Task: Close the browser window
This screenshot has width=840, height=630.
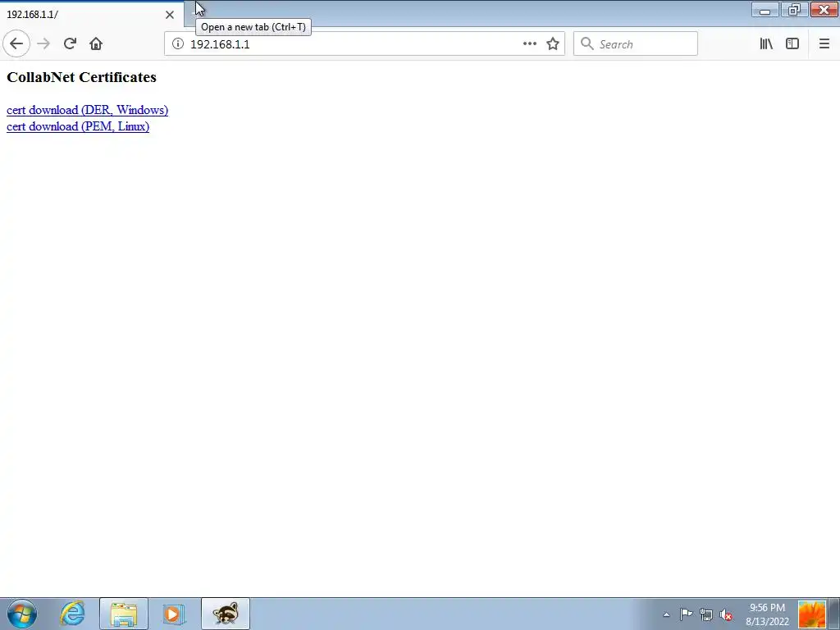Action: (x=824, y=10)
